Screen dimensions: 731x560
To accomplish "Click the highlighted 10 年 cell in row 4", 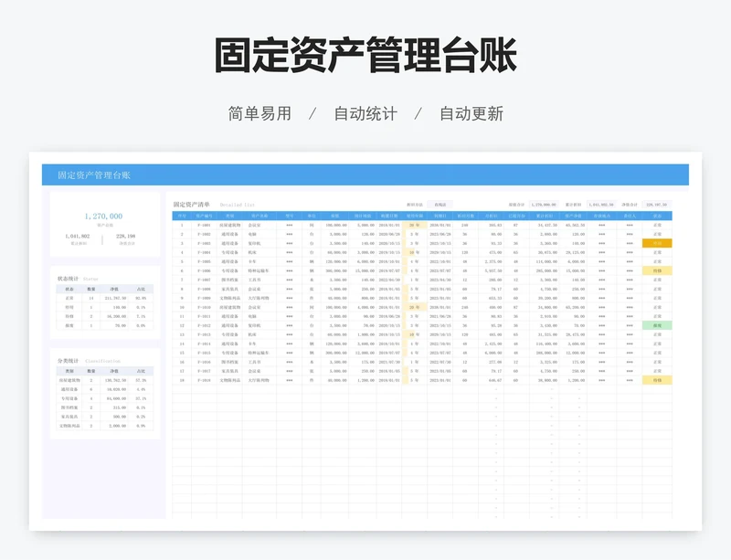I will coord(415,253).
